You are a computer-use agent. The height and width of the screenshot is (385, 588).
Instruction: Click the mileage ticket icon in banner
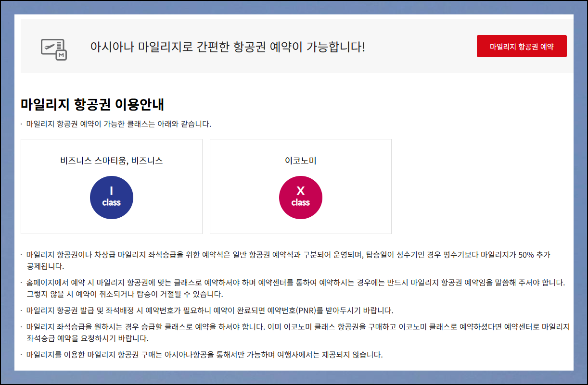54,50
